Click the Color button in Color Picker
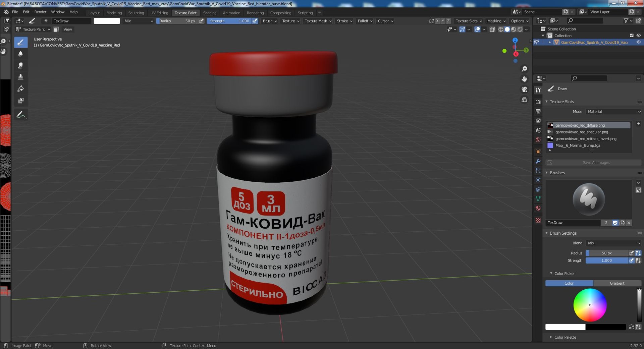This screenshot has height=349, width=644. [x=569, y=283]
